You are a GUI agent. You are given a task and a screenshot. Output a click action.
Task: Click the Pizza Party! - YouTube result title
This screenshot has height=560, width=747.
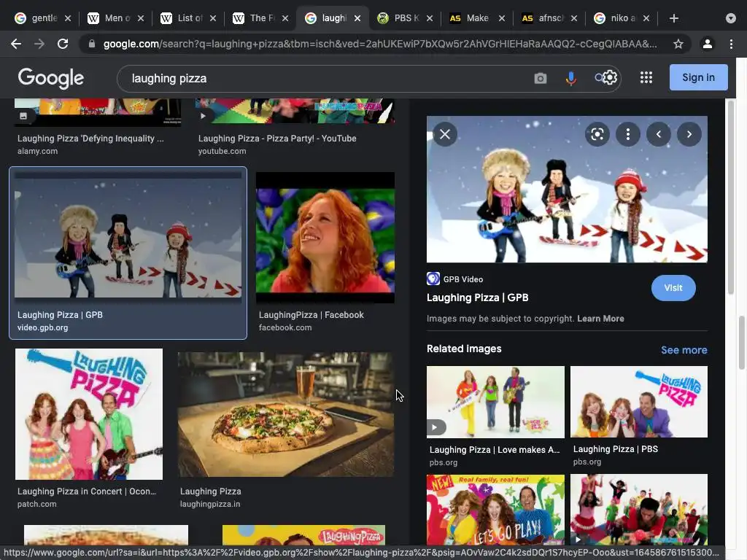[x=277, y=139]
